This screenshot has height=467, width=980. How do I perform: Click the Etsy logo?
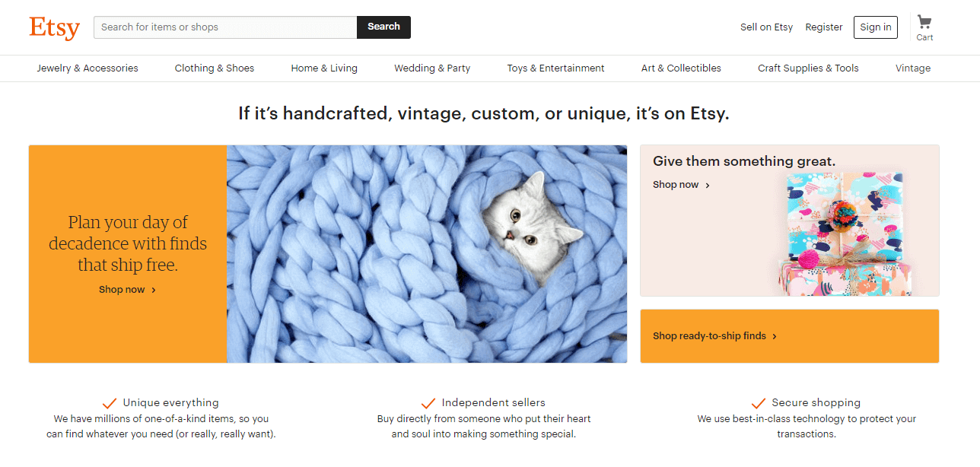[x=54, y=27]
